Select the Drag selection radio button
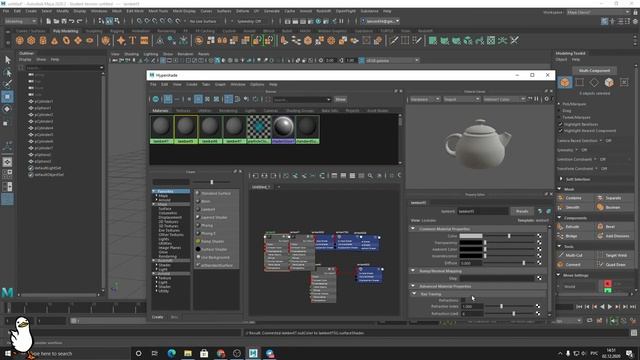640x360 pixels. 560,111
